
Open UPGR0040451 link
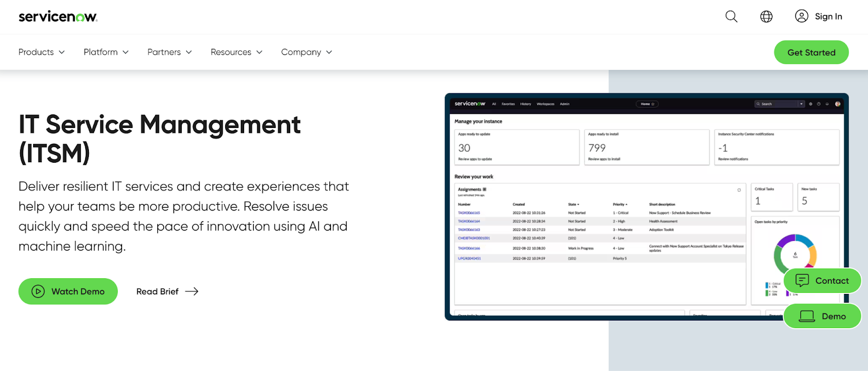click(469, 259)
